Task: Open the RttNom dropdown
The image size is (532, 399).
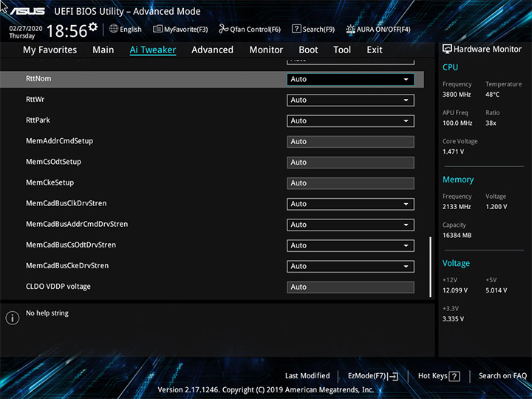Action: click(350, 79)
